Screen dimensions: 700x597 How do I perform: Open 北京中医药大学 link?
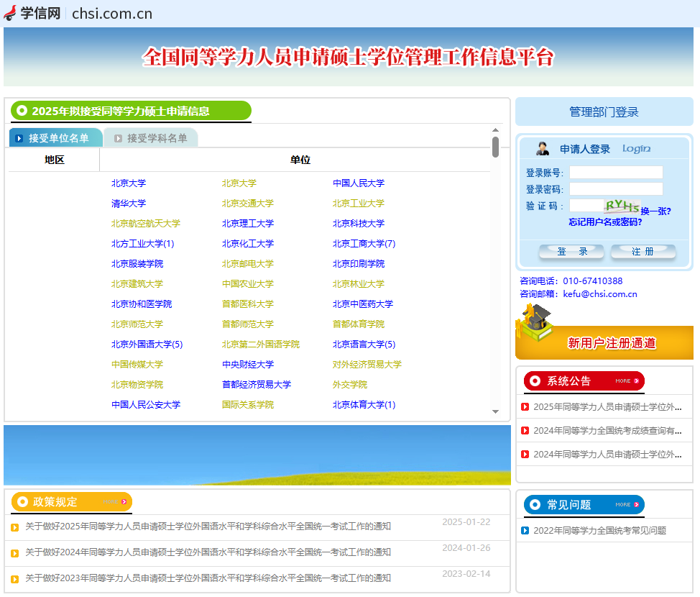click(363, 304)
